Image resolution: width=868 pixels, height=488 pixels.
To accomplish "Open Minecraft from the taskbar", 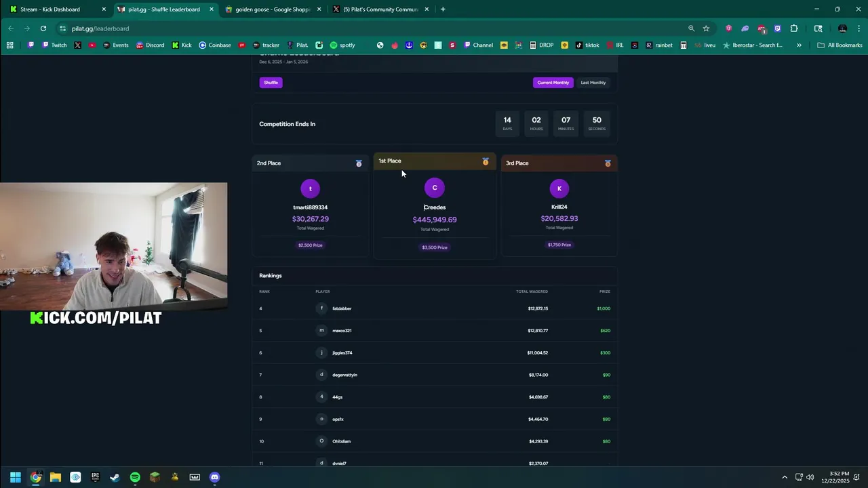I will [x=155, y=477].
